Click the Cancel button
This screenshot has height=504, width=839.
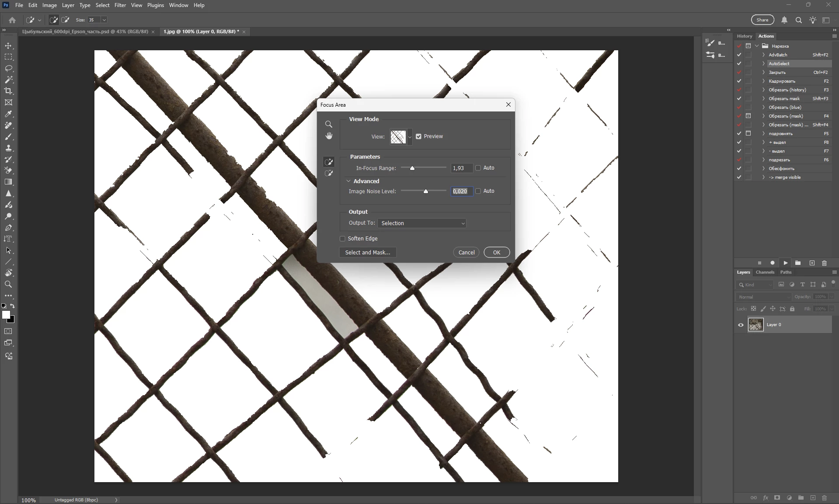pyautogui.click(x=466, y=253)
